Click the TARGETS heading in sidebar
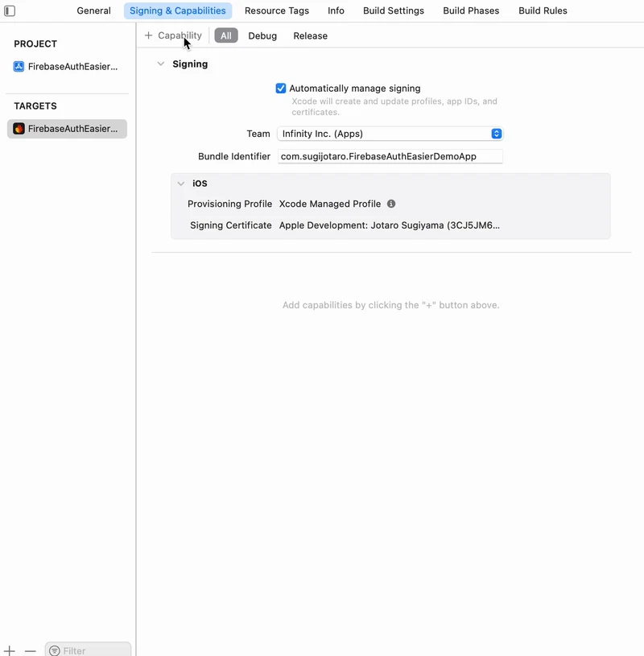 [35, 106]
